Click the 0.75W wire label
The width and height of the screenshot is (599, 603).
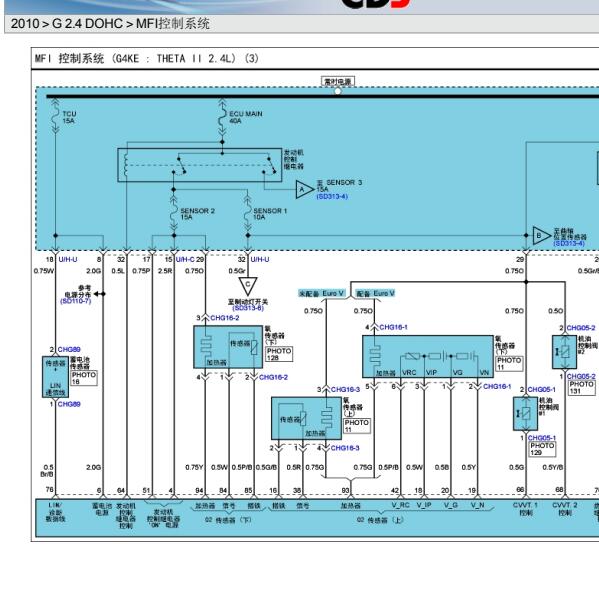point(44,271)
